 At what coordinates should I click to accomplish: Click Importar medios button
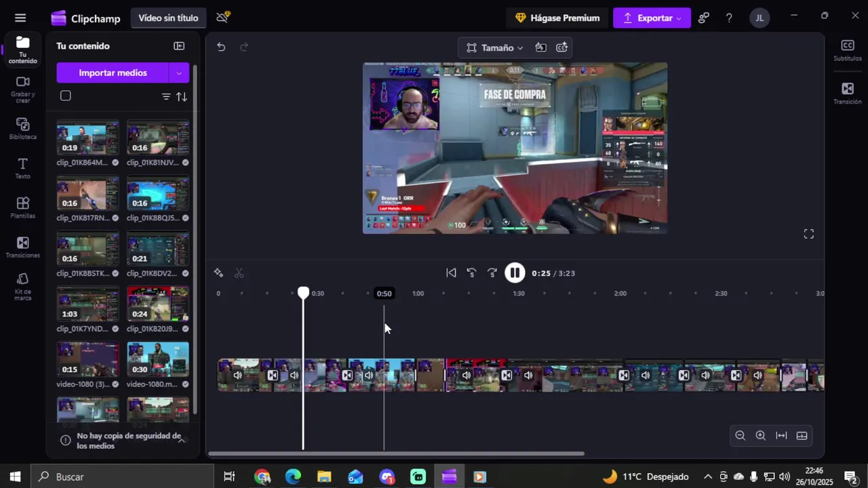[x=113, y=73]
